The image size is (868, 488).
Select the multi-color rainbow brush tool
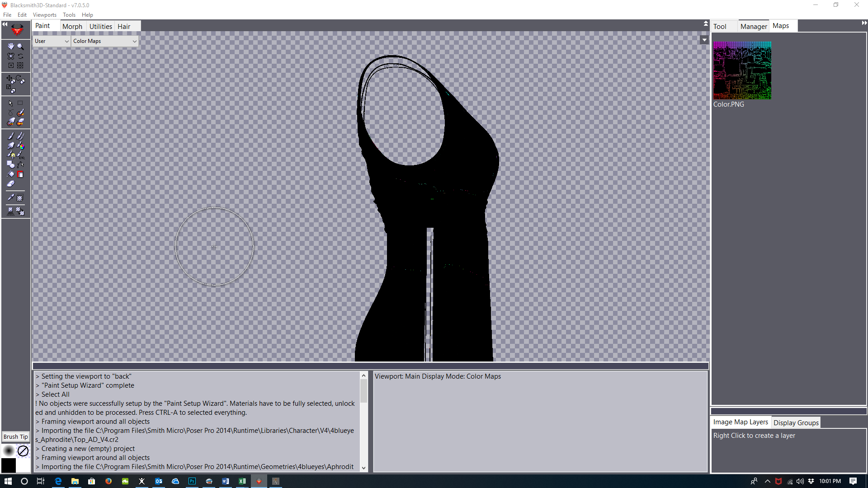(x=21, y=147)
